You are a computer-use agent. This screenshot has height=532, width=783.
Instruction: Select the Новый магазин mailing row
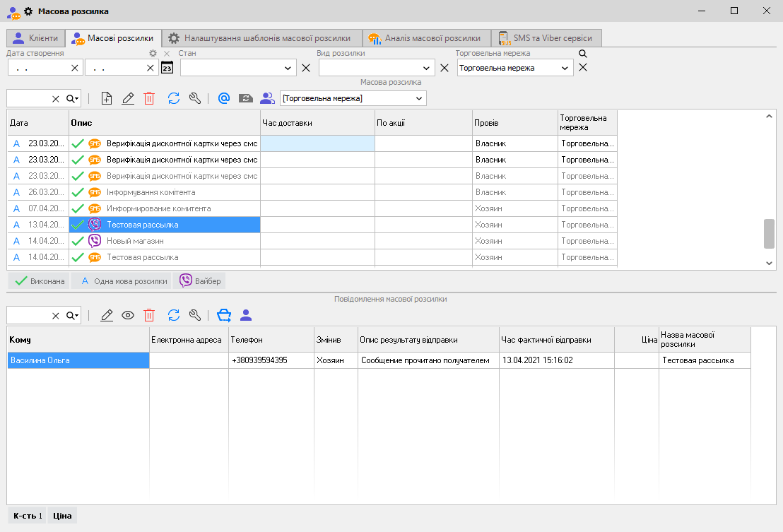tap(135, 241)
